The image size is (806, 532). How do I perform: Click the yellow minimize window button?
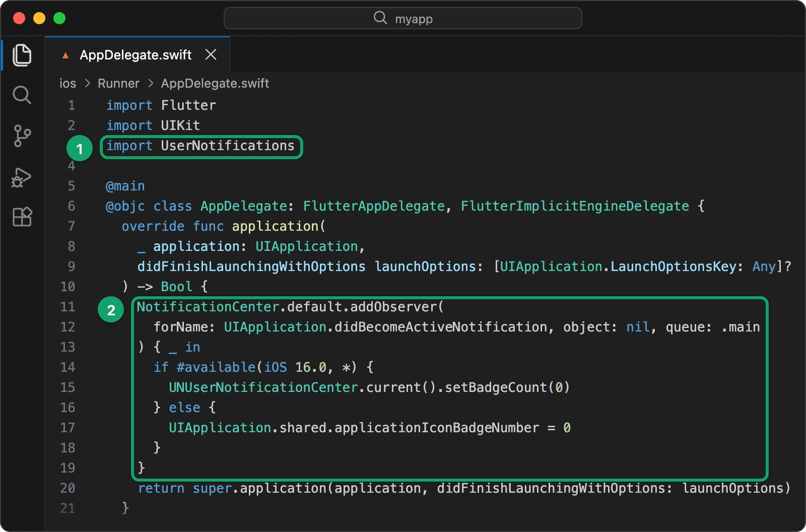point(39,18)
